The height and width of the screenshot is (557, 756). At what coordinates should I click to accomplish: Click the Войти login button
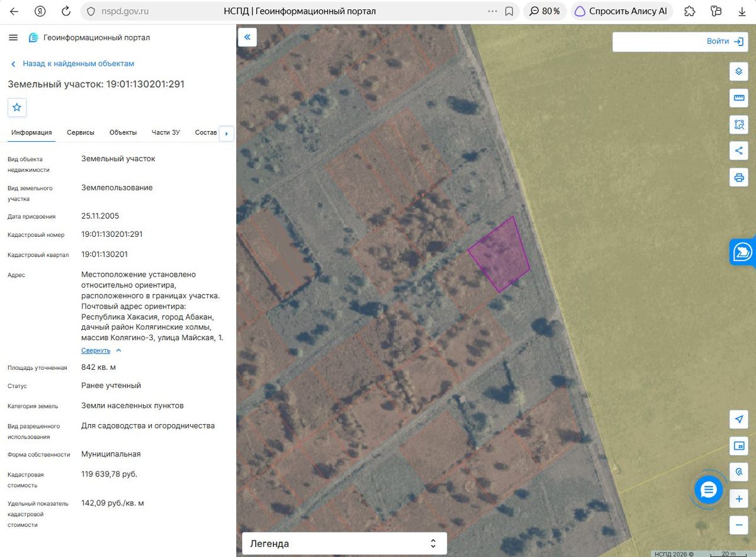[725, 42]
